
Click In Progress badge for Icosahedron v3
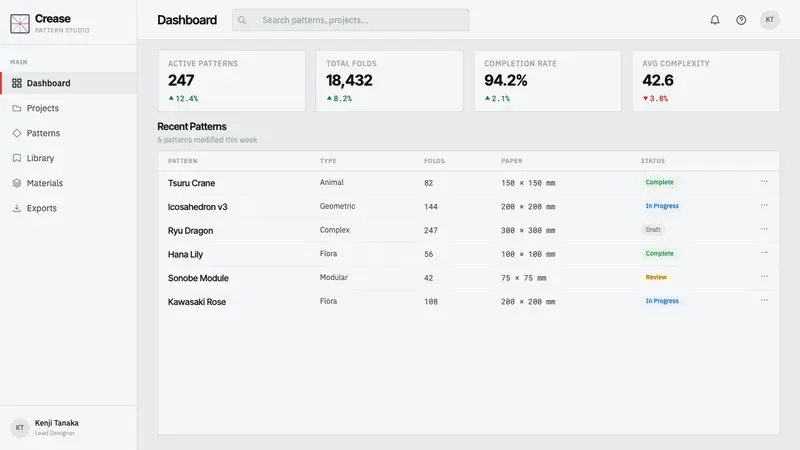[x=662, y=206]
